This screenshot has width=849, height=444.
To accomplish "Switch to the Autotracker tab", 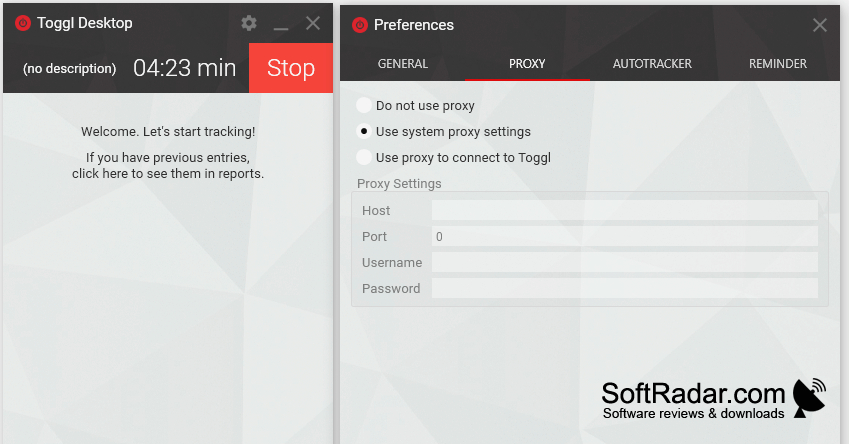I will (652, 64).
